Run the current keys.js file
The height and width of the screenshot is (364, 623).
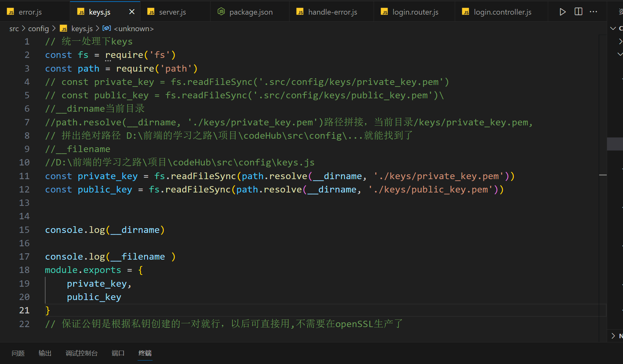562,11
